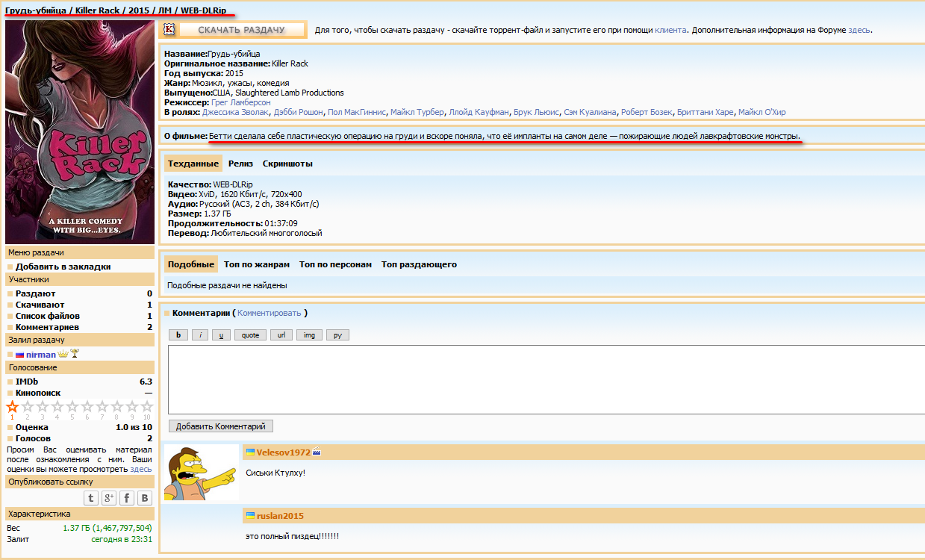Switch to Топ раздающего tab
This screenshot has width=925, height=560.
click(419, 264)
